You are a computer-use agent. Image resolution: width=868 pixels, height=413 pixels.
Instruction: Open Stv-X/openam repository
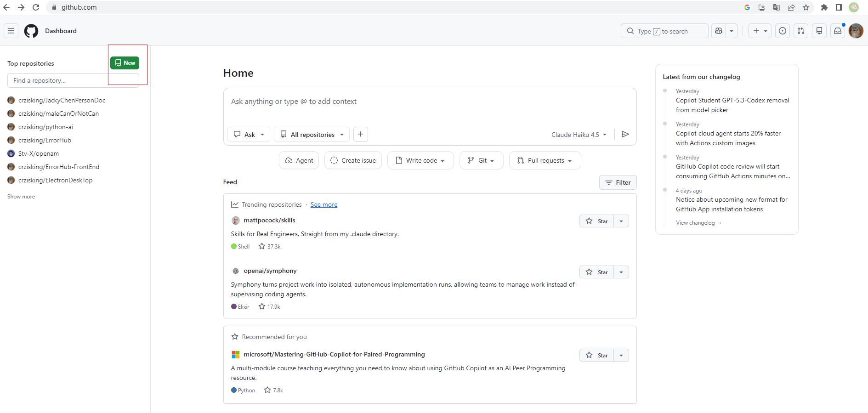click(x=39, y=153)
